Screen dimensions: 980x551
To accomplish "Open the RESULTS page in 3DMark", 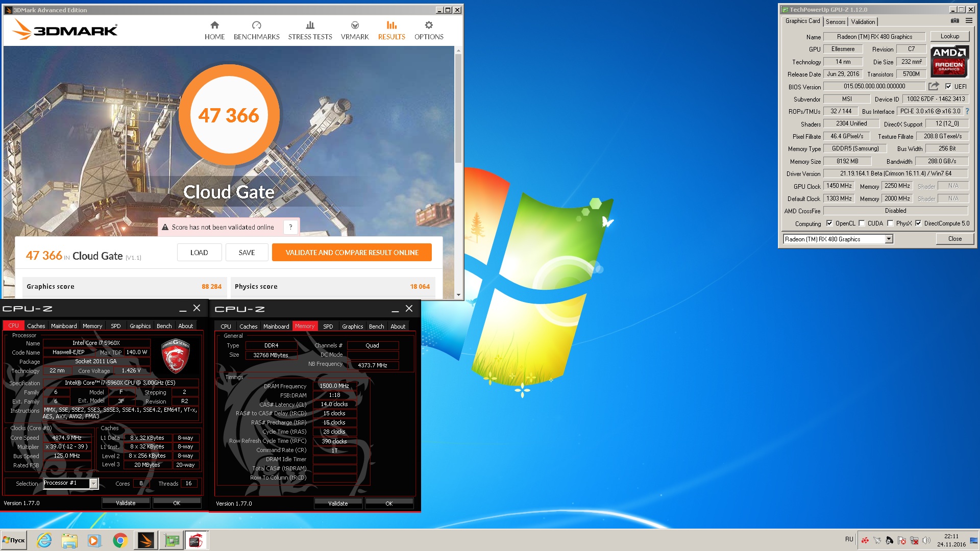I will click(x=391, y=31).
